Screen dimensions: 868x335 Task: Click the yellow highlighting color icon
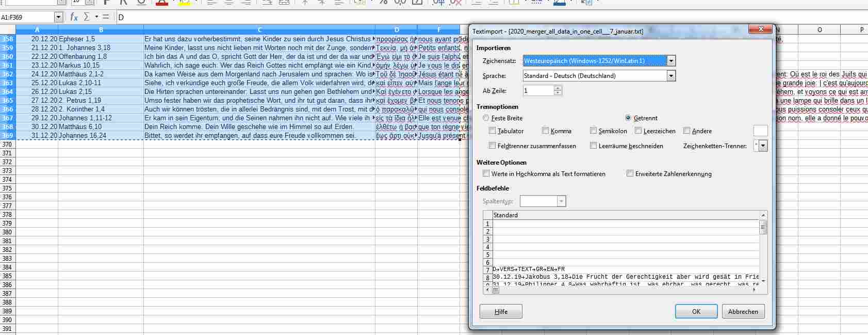pos(184,2)
